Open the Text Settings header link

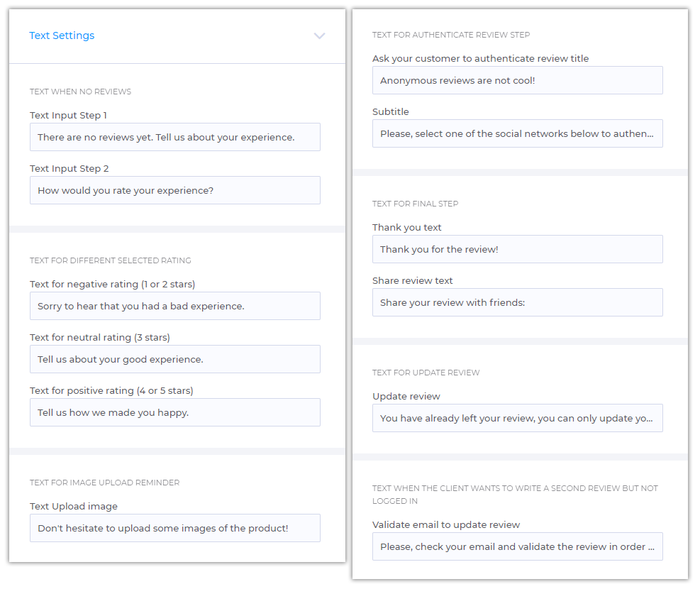62,35
